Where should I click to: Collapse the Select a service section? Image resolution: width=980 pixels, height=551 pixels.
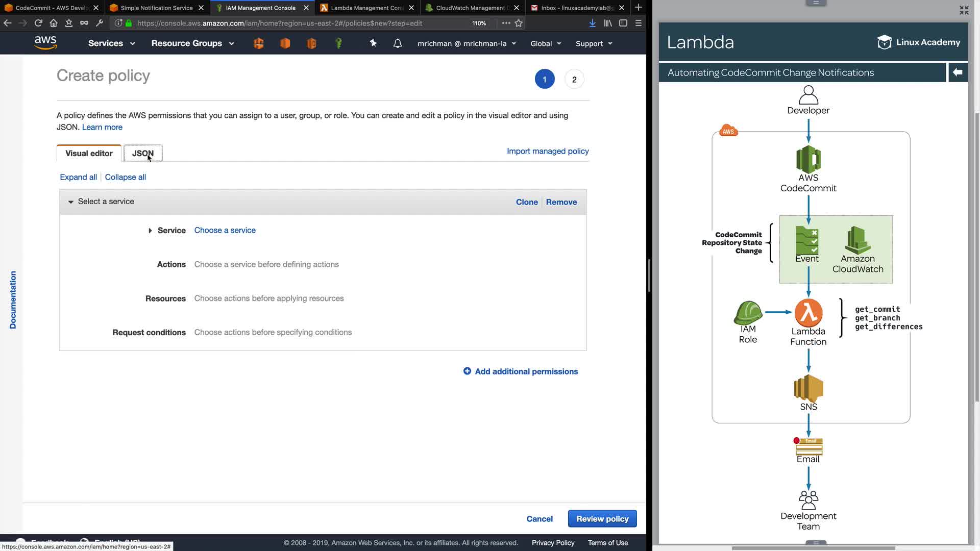coord(71,202)
